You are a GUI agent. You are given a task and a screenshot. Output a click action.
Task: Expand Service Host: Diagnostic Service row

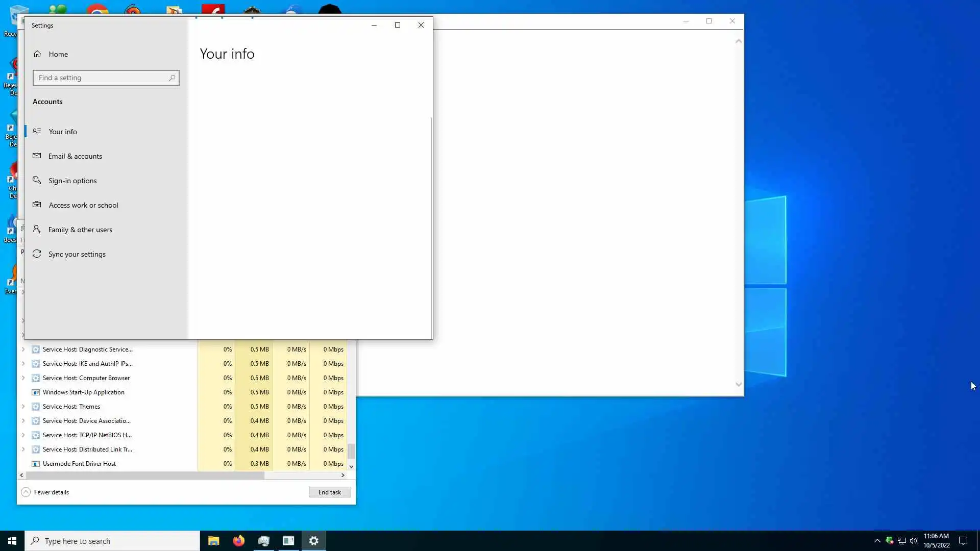pos(23,349)
